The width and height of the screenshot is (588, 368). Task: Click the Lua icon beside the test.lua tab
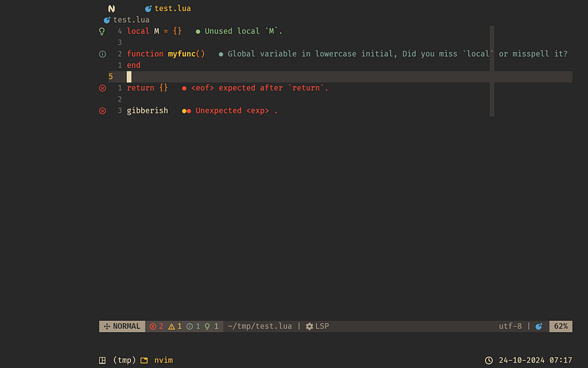[148, 9]
